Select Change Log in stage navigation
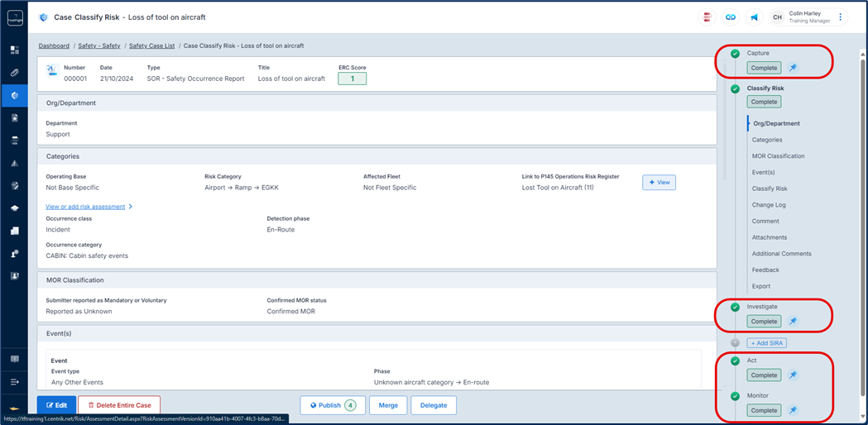868x425 pixels. click(769, 205)
